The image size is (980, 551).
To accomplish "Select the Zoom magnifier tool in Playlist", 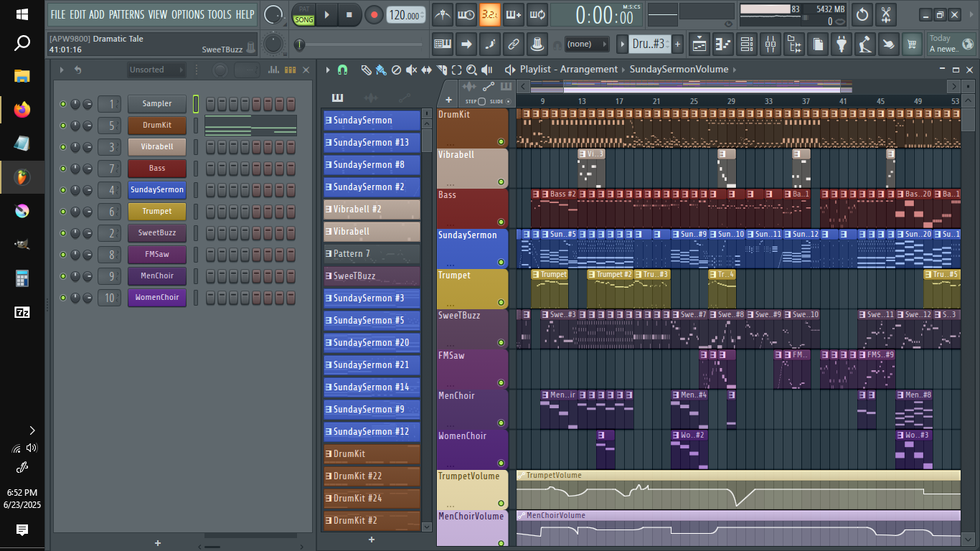I will click(471, 70).
